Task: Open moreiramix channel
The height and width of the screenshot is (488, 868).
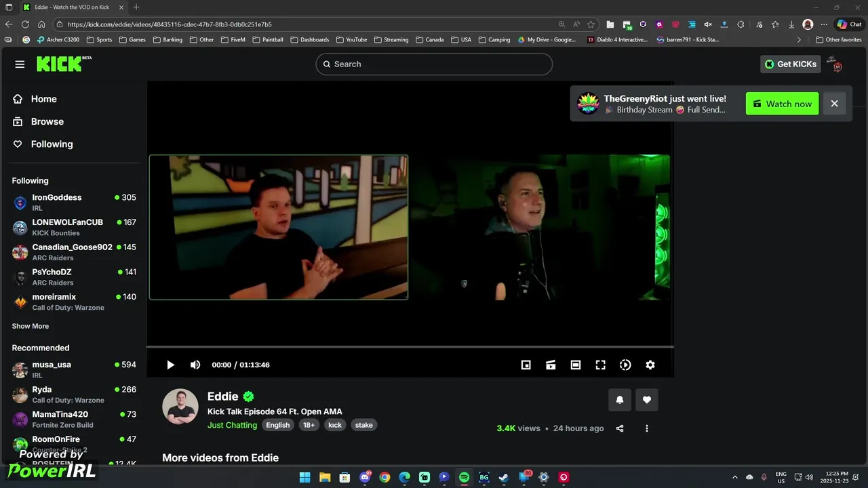Action: tap(74, 302)
